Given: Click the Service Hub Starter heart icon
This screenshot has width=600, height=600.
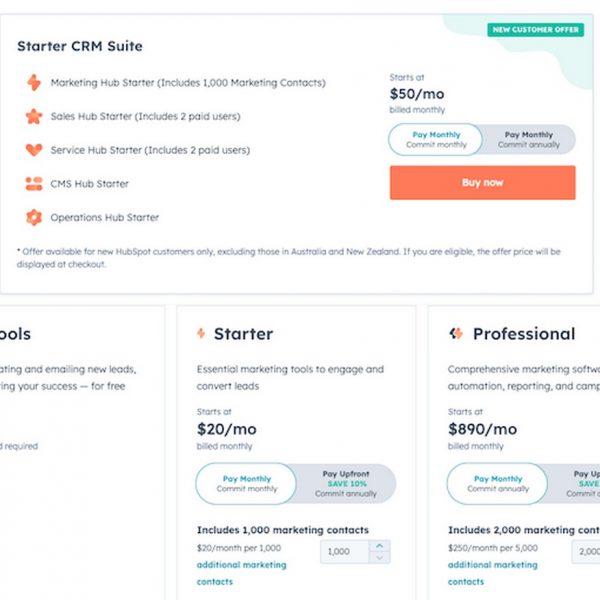Looking at the screenshot, I should click(x=34, y=150).
